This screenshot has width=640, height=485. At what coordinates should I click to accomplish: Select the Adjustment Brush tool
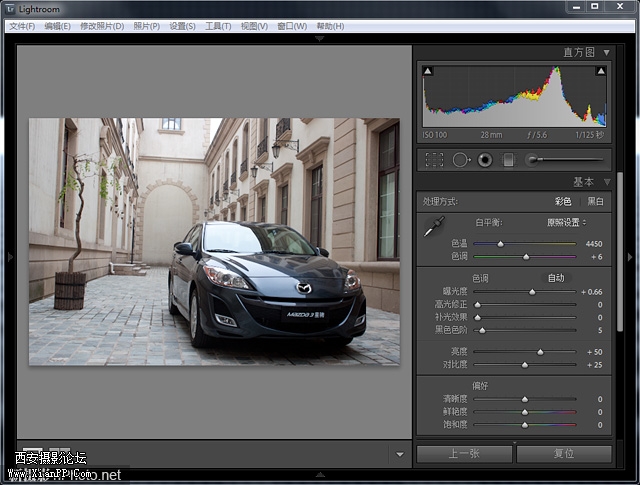[x=564, y=160]
